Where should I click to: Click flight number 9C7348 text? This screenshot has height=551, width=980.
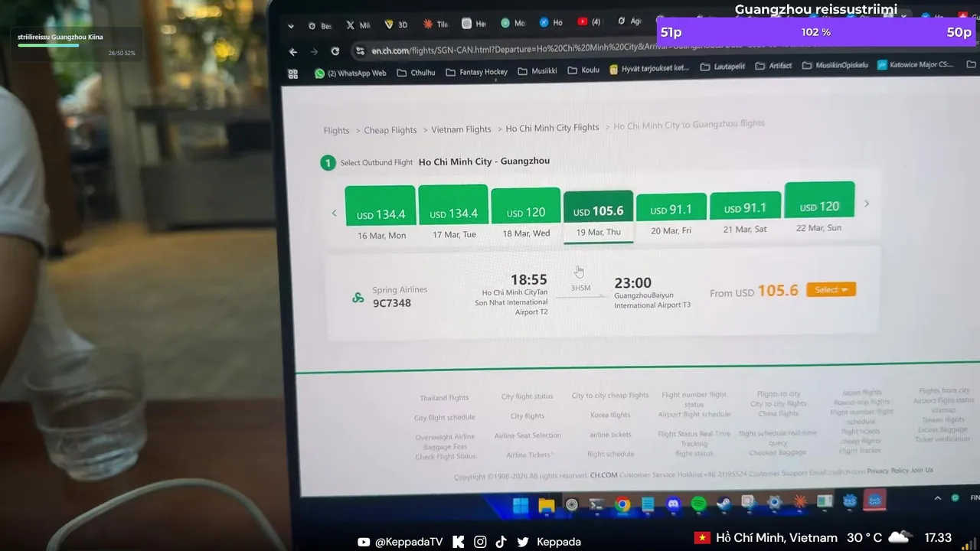click(392, 303)
